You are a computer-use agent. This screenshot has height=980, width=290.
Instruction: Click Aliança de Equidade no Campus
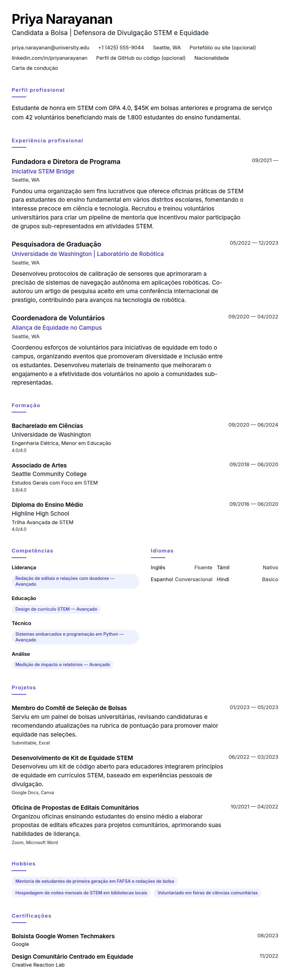click(57, 328)
